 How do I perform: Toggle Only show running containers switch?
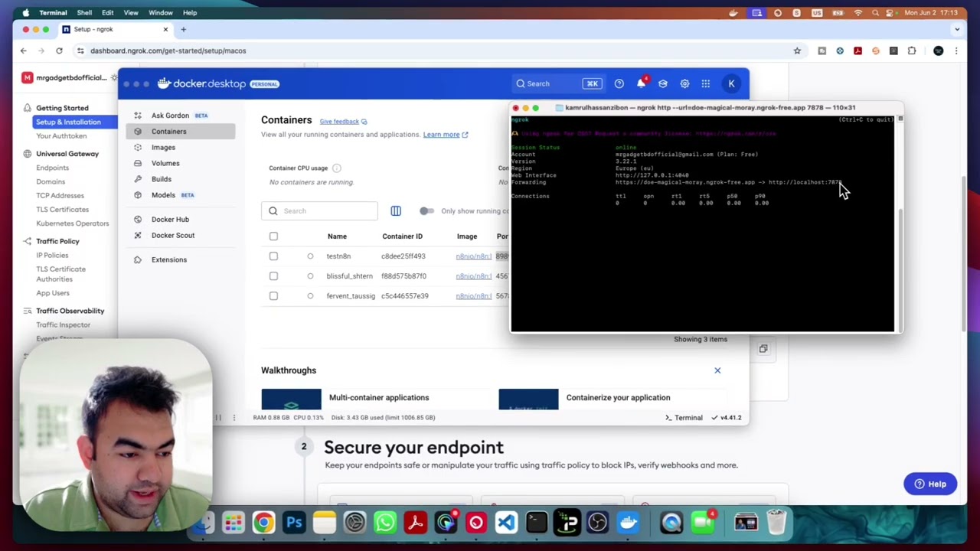pos(426,211)
